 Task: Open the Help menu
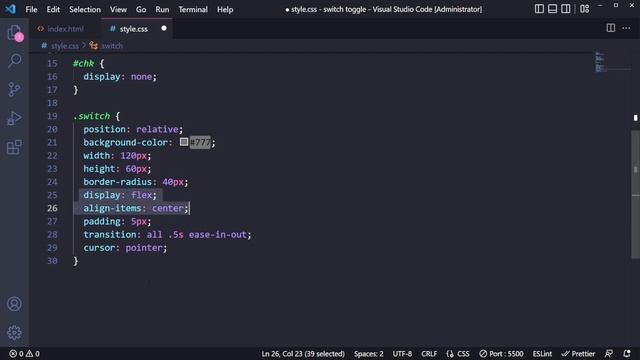[x=225, y=9]
